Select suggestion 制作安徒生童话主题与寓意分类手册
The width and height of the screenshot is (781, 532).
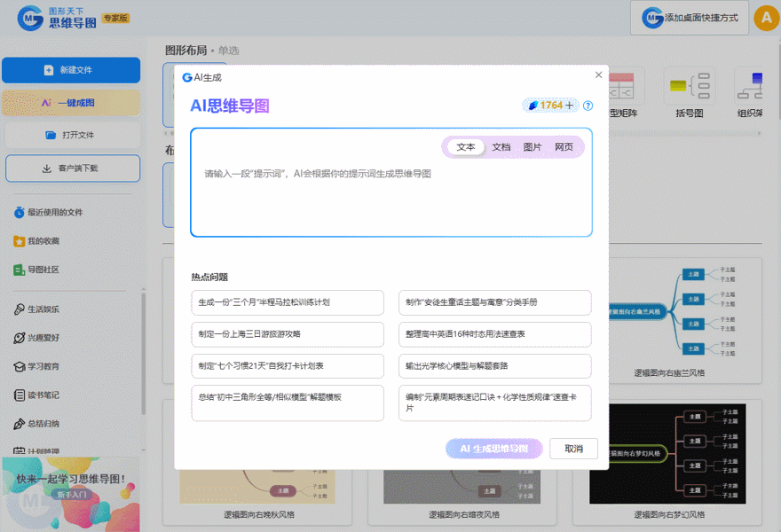(x=495, y=302)
